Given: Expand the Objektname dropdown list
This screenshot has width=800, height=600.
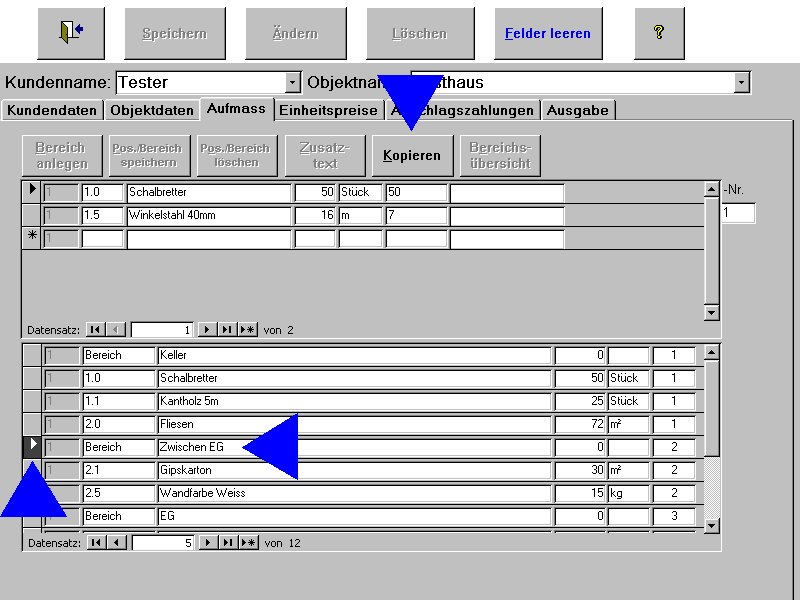Looking at the screenshot, I should [741, 82].
